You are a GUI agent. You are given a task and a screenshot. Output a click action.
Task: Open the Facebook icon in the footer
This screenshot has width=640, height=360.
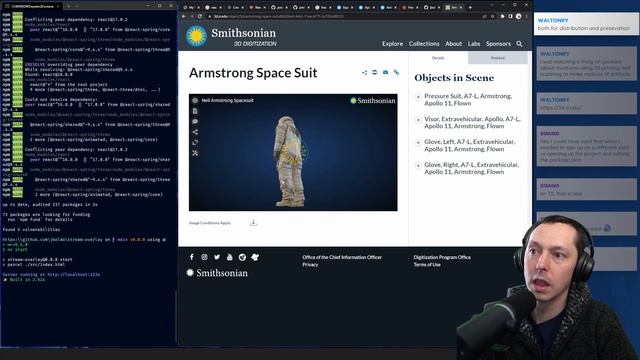click(x=192, y=257)
